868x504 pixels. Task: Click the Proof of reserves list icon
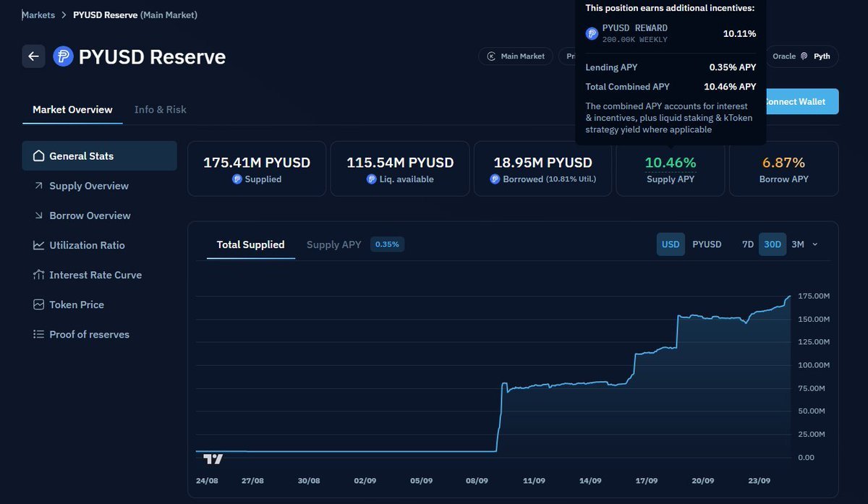click(39, 334)
